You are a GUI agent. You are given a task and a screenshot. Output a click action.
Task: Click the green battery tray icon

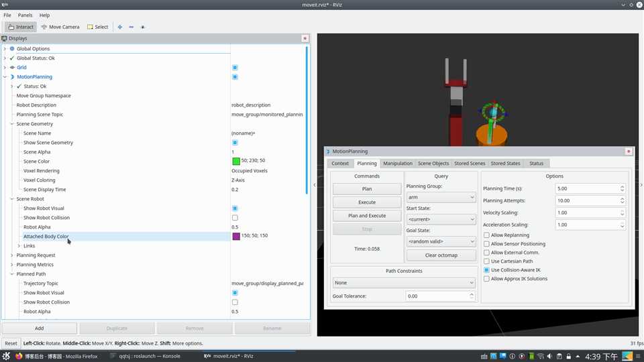point(531,356)
